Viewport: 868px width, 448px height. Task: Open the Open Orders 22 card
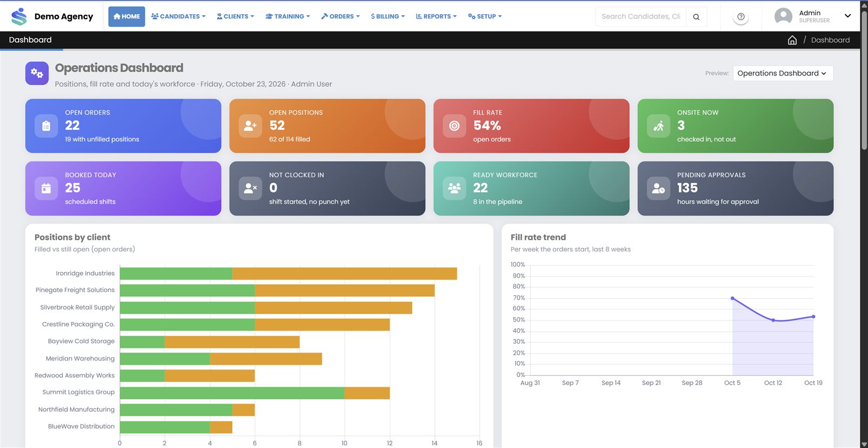point(123,126)
